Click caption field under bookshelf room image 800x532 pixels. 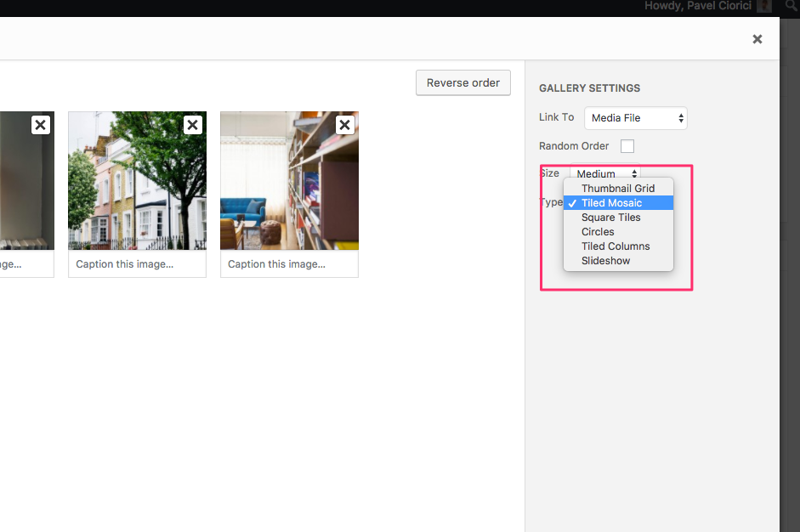289,264
